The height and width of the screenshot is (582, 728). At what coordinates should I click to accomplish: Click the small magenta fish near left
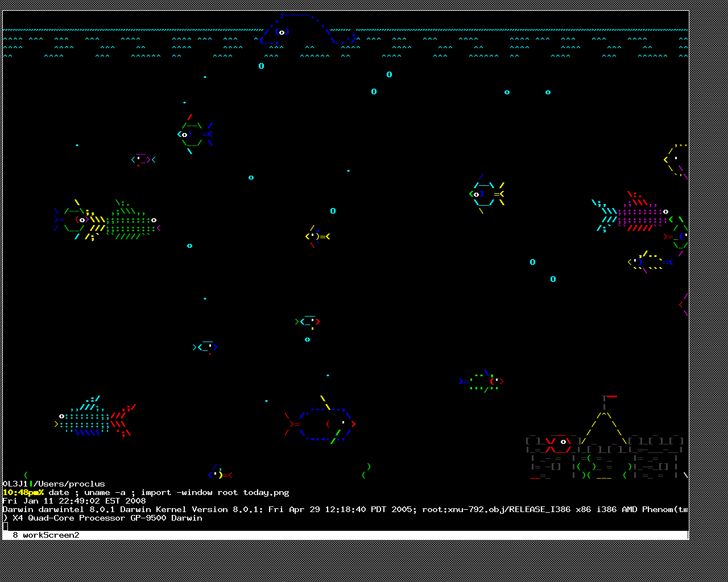pos(143,160)
